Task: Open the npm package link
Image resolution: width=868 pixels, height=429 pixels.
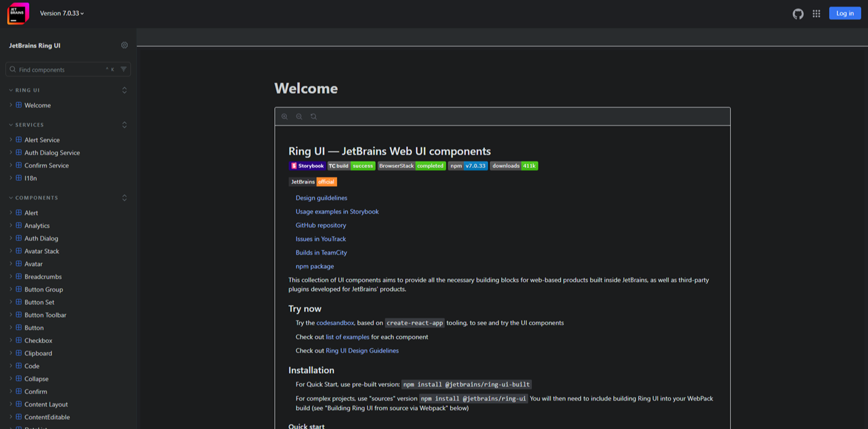Action: point(315,266)
